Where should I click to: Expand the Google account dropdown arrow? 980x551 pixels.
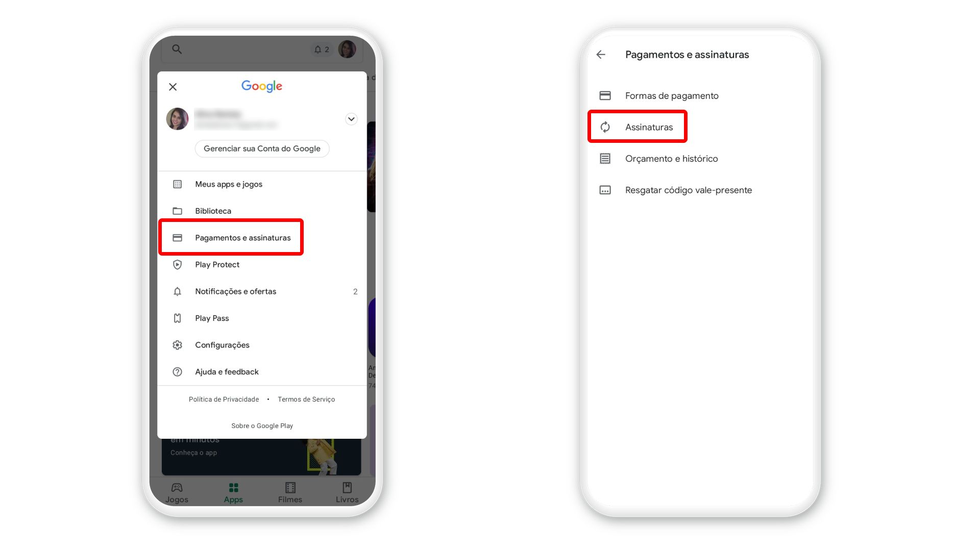[351, 119]
